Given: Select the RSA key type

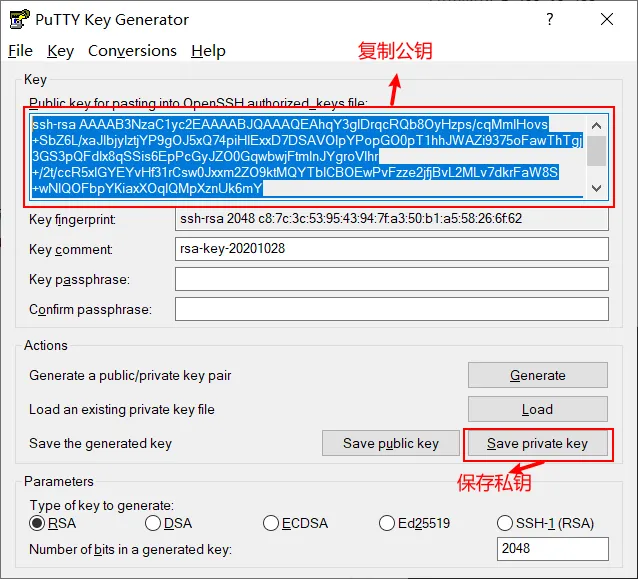Looking at the screenshot, I should pyautogui.click(x=38, y=523).
